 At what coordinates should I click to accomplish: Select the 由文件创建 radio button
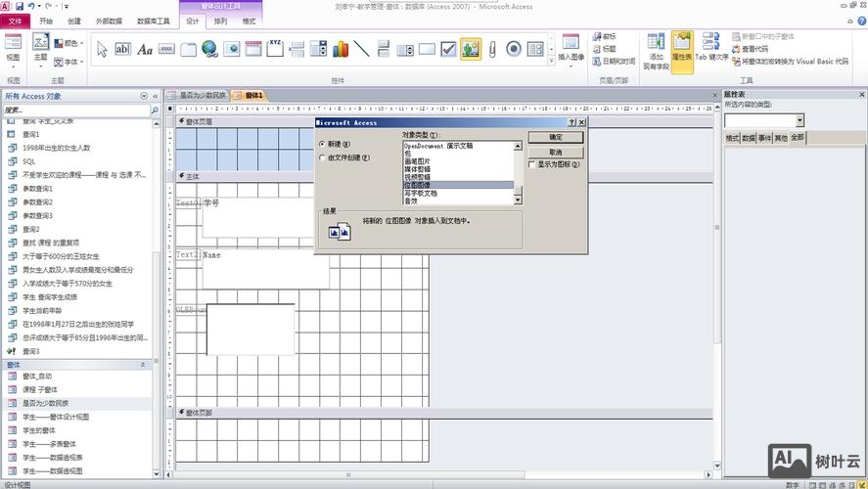322,157
